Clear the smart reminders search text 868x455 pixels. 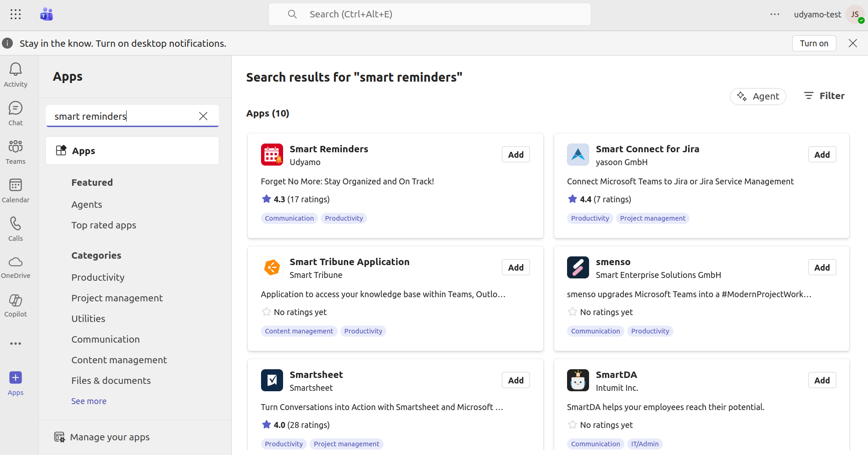[203, 116]
